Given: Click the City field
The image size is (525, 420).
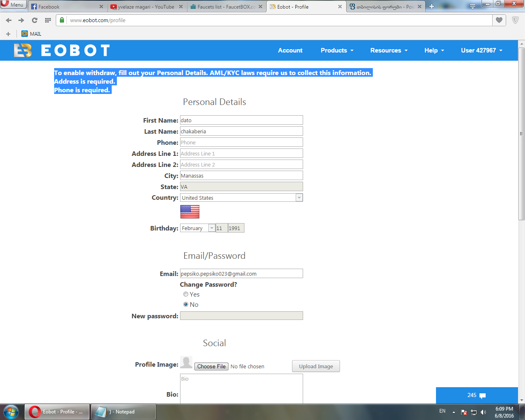Looking at the screenshot, I should tap(242, 176).
